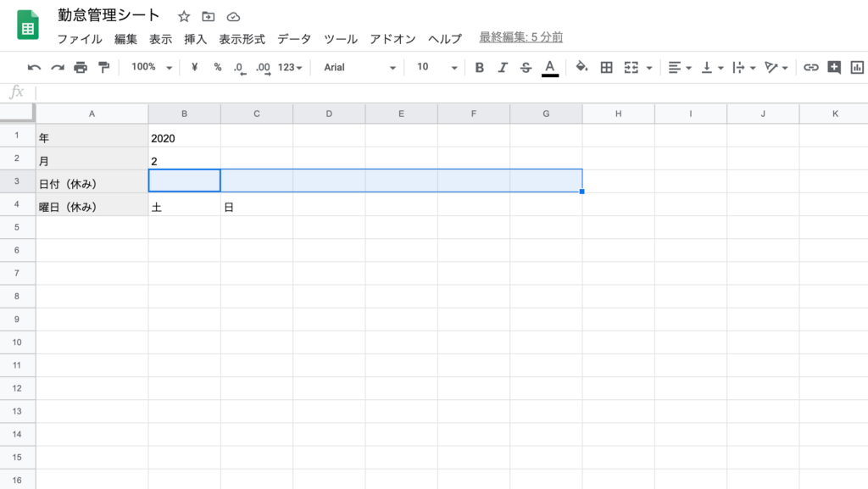
Task: Format as currency with yen icon
Action: 194,67
